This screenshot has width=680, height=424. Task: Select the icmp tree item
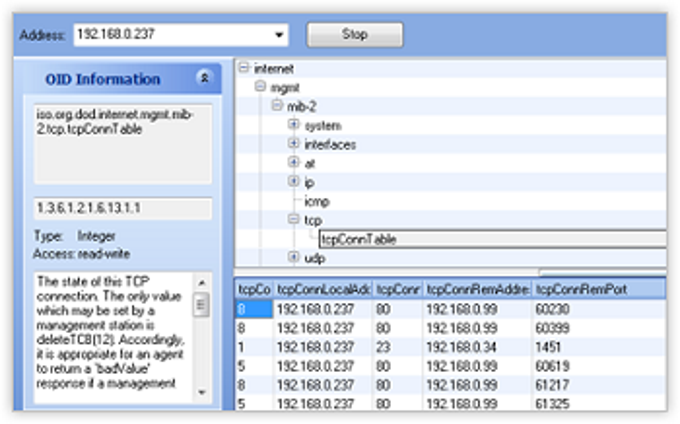point(317,202)
